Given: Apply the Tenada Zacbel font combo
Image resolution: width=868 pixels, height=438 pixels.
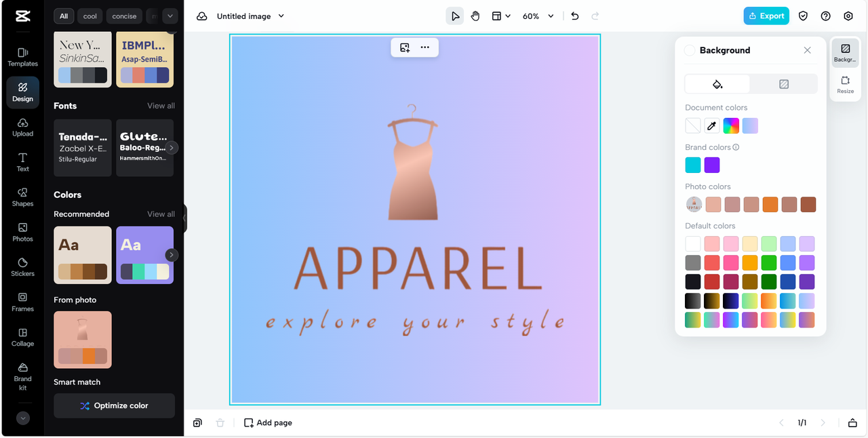Looking at the screenshot, I should click(83, 148).
